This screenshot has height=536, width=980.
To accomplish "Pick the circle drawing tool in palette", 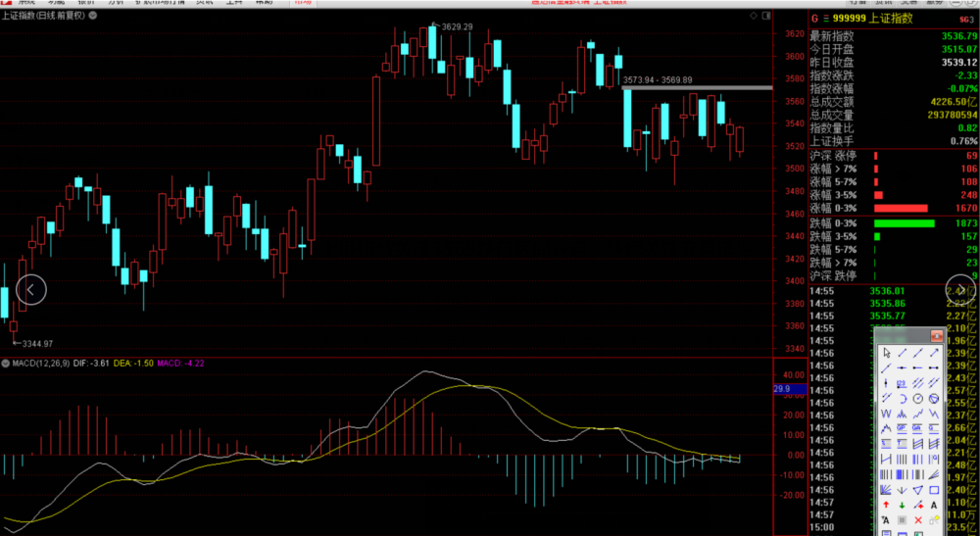I will (x=918, y=398).
